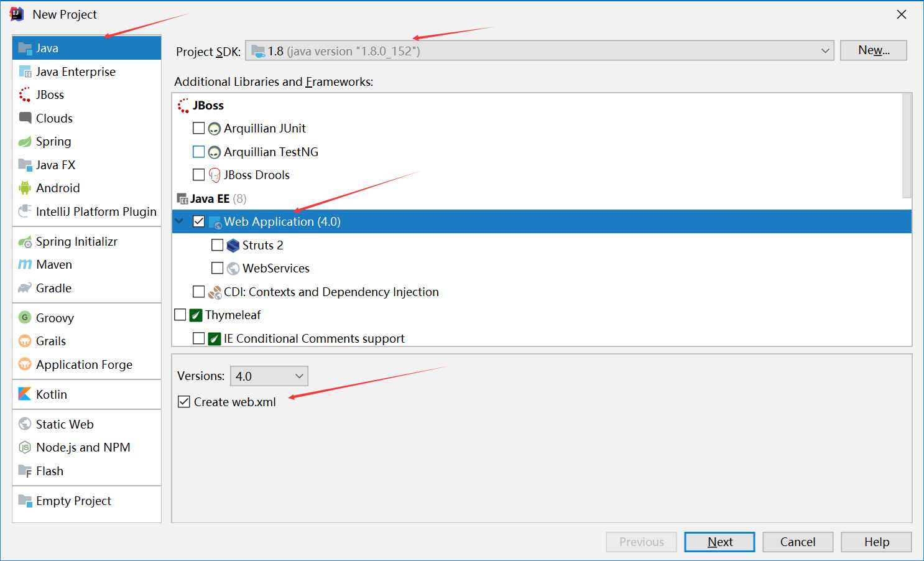The height and width of the screenshot is (561, 924).
Task: Click the New... SDK button
Action: [x=874, y=50]
